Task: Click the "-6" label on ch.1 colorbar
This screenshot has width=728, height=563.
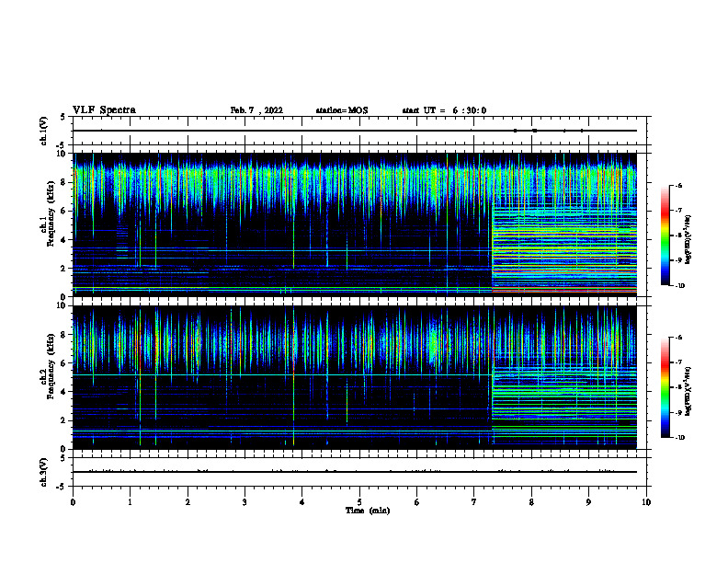Action: (x=678, y=185)
